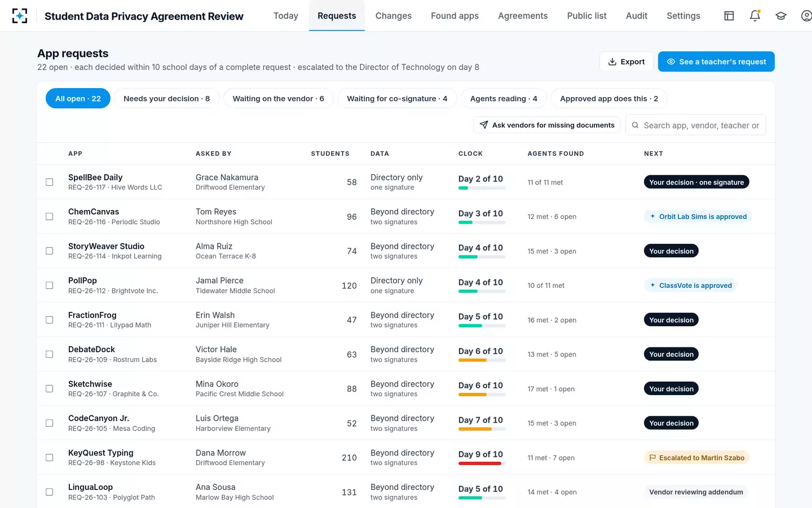Image resolution: width=812 pixels, height=508 pixels.
Task: Click the sparkle icon in Orbit Lab Sims badge
Action: (x=653, y=216)
